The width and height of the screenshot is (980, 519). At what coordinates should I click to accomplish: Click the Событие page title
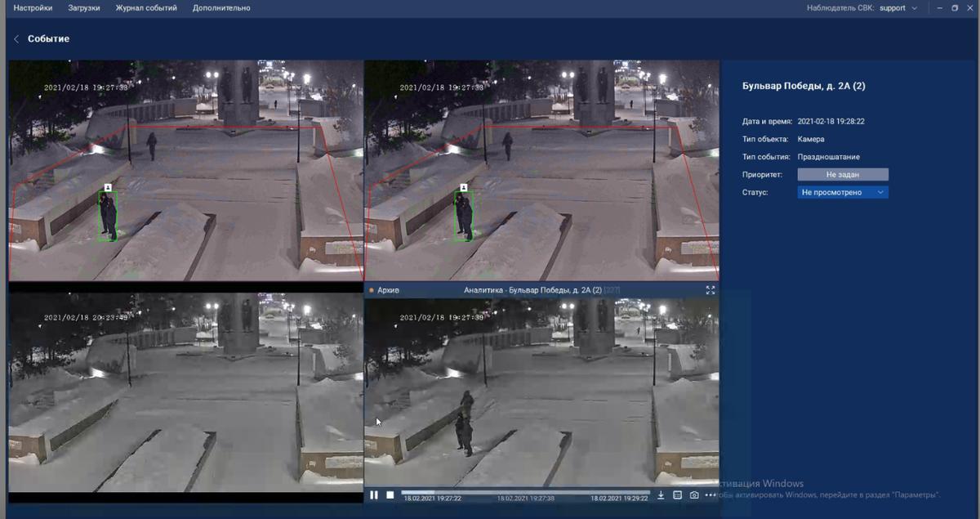point(49,39)
